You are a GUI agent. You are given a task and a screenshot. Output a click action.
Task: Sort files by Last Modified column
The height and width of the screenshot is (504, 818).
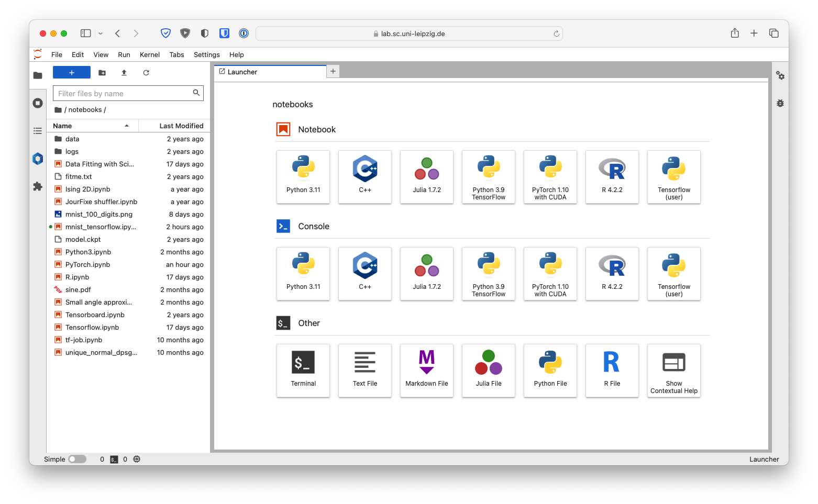(174, 126)
